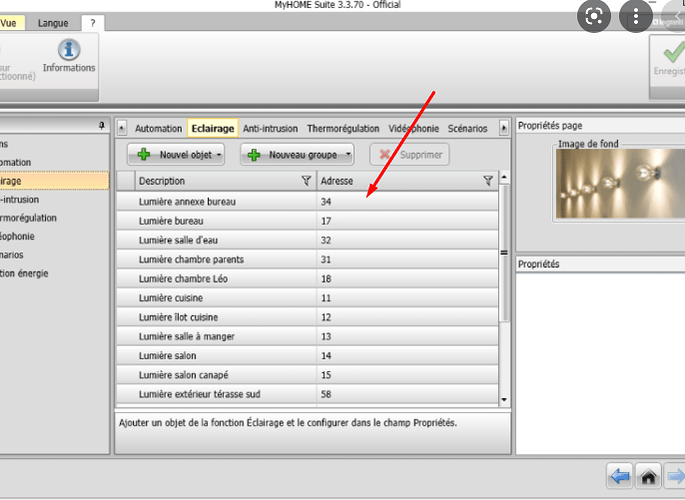Click the Supprimer button
Screen dimensions: 685x500
tap(410, 155)
